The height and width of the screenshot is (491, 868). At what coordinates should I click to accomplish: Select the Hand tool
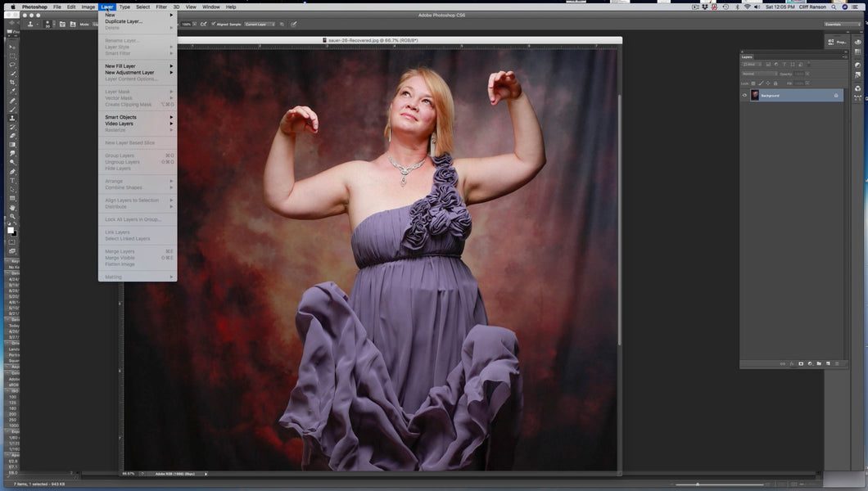tap(12, 207)
